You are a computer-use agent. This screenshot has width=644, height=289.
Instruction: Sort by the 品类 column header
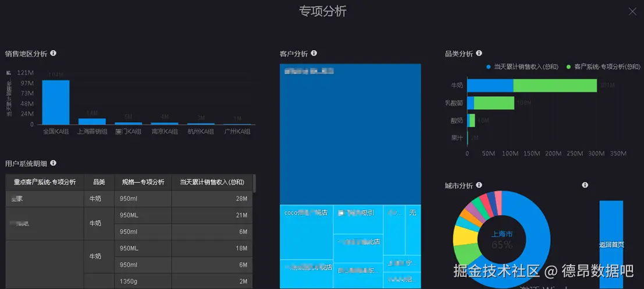click(99, 182)
